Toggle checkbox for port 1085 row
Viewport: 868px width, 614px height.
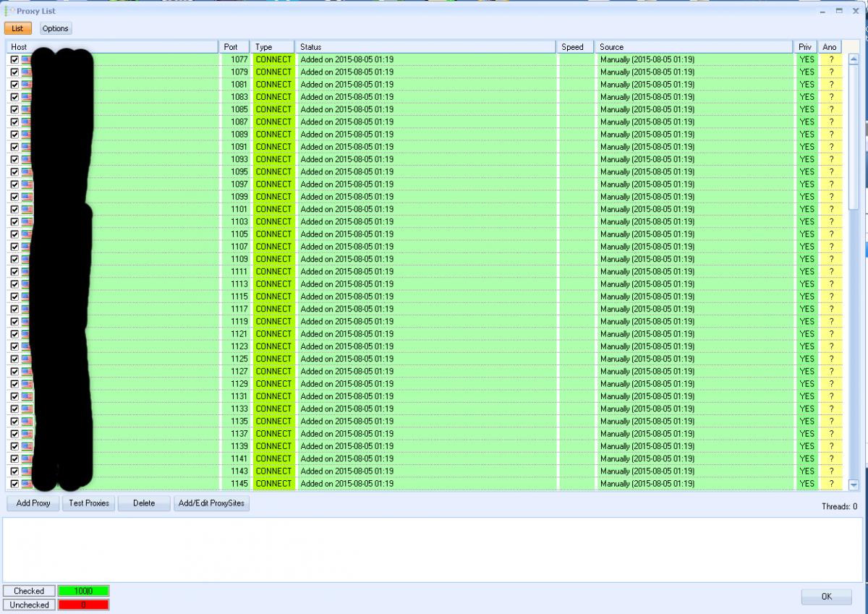point(14,109)
